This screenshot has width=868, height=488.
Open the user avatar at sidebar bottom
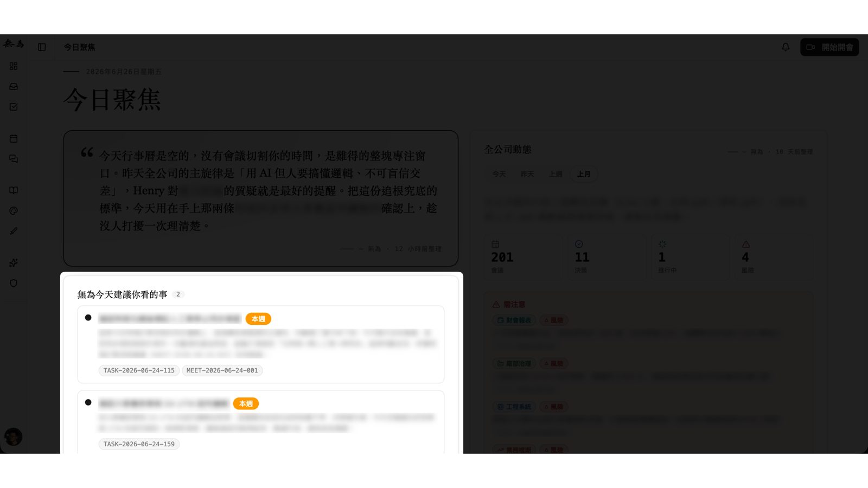point(14,436)
